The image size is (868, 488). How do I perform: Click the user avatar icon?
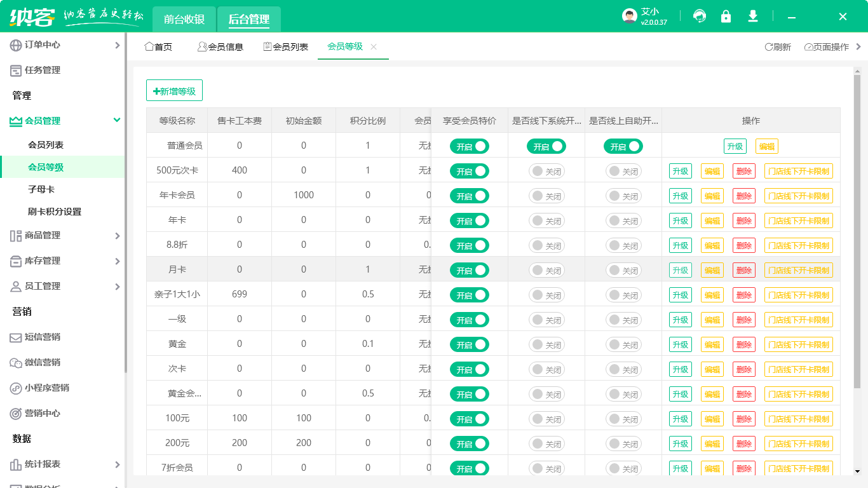(629, 17)
